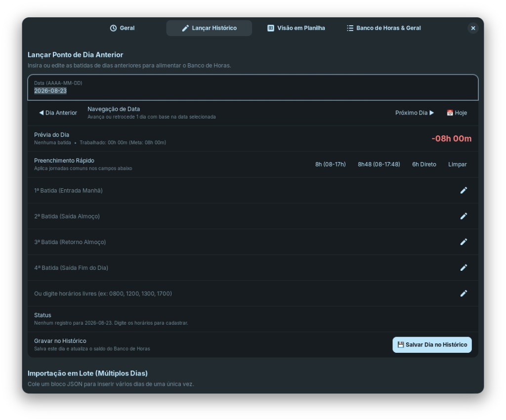Advance to Próximo Dia

(x=415, y=113)
